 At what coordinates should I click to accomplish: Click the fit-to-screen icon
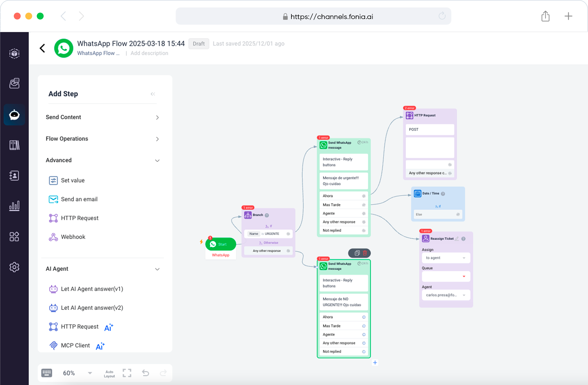point(127,373)
